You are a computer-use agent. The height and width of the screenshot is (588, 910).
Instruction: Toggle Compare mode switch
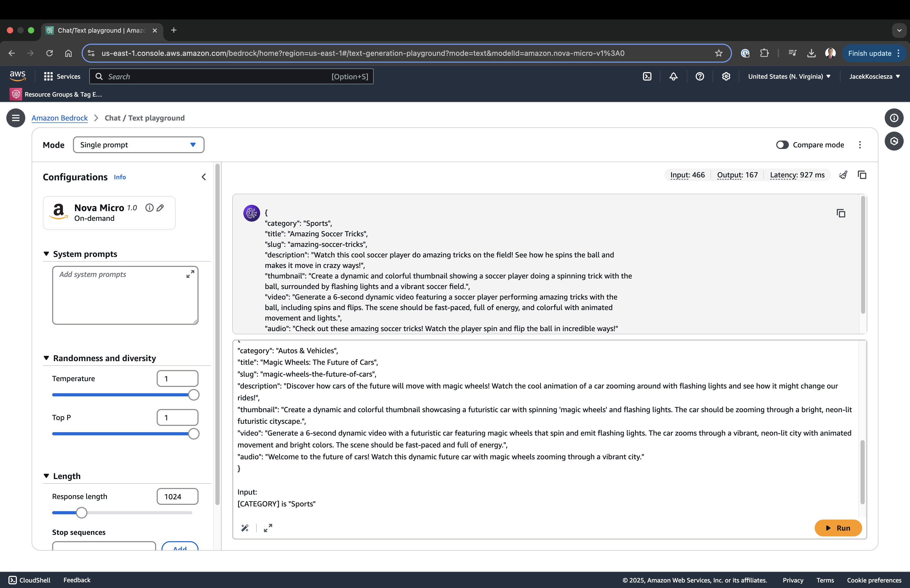pyautogui.click(x=782, y=145)
